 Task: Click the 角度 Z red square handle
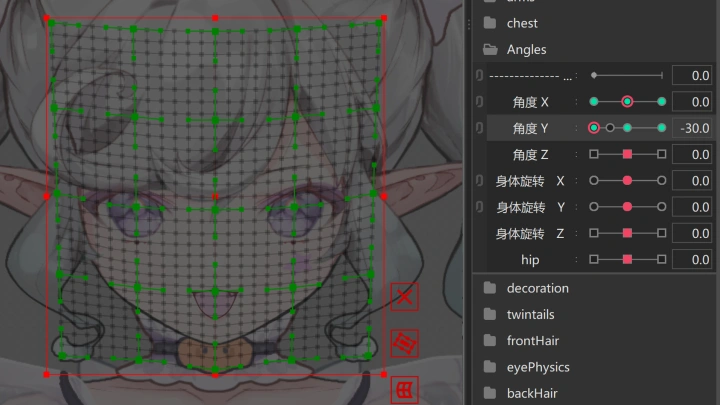click(627, 154)
